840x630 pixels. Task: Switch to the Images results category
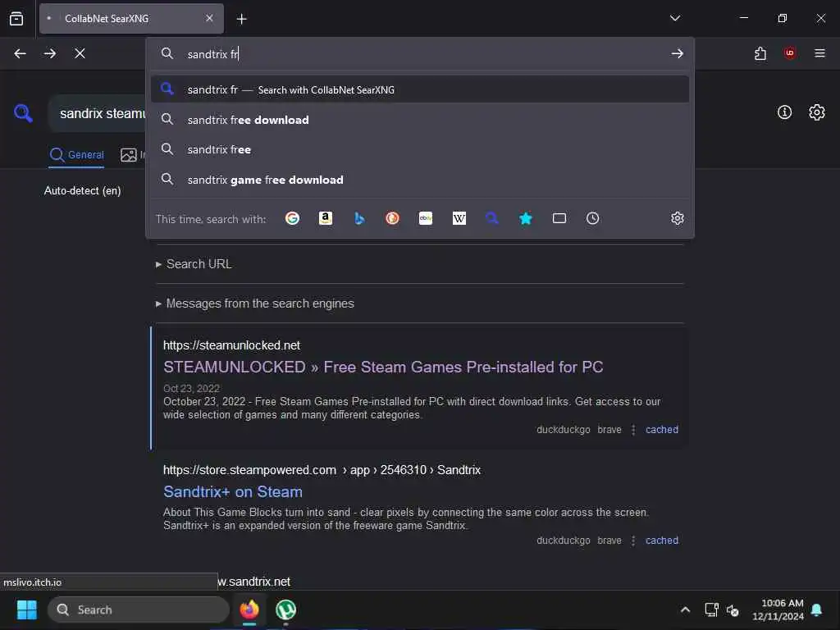(133, 155)
